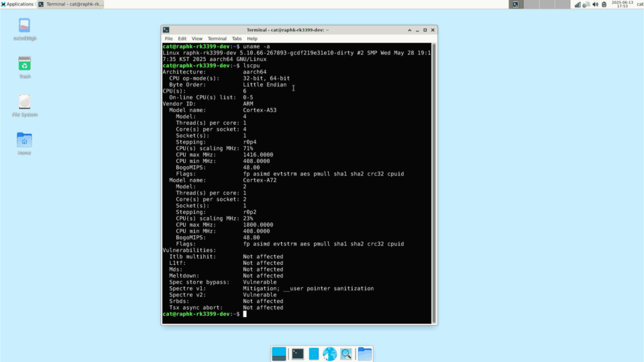Close the Terminal window
644x362 pixels.
[x=433, y=30]
